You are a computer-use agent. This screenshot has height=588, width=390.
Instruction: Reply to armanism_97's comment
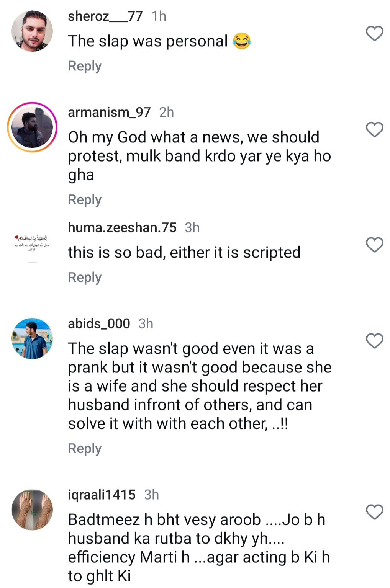[85, 199]
